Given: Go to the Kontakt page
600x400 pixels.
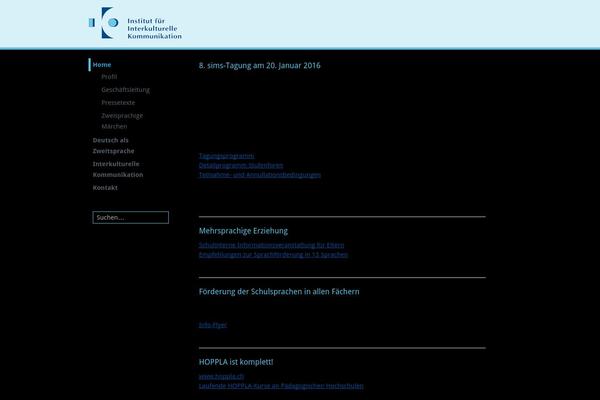Looking at the screenshot, I should [105, 188].
